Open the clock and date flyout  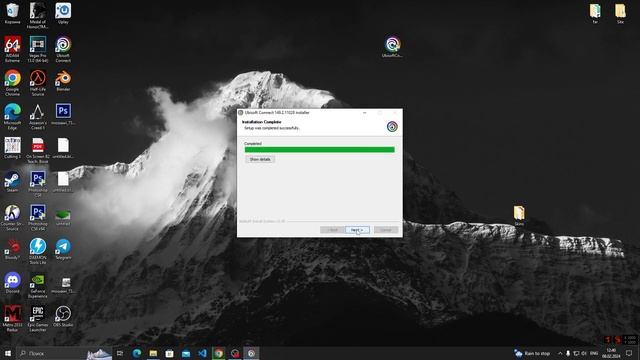coord(611,353)
